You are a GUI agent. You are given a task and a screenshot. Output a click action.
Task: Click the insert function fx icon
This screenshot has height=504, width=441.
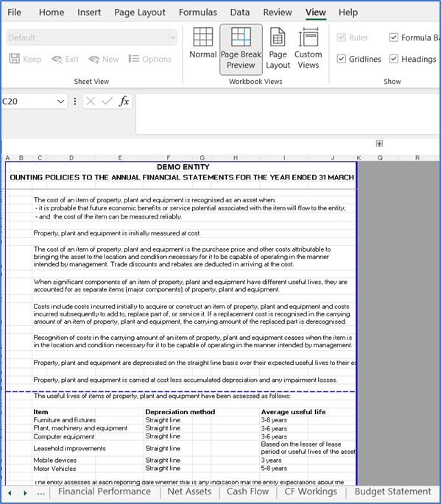[x=124, y=102]
